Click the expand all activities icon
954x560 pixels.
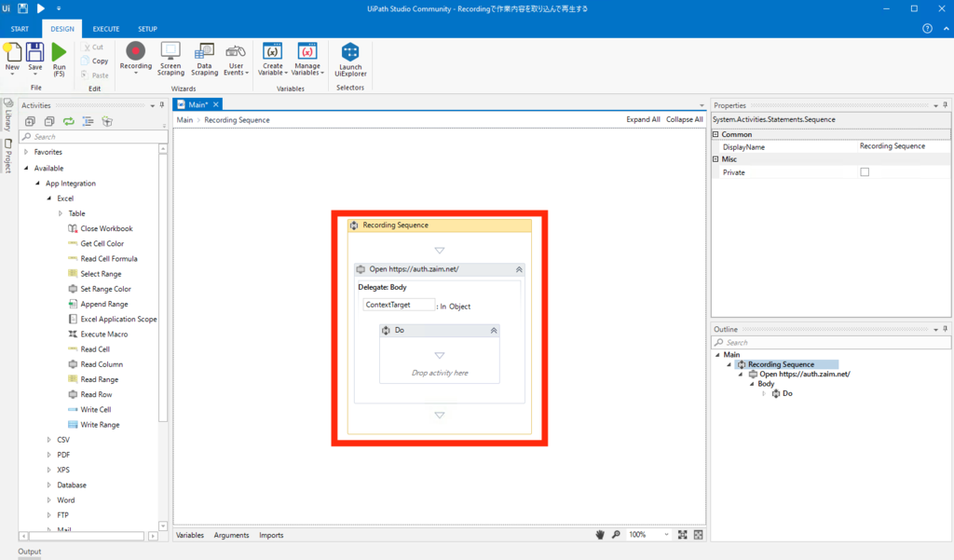30,121
